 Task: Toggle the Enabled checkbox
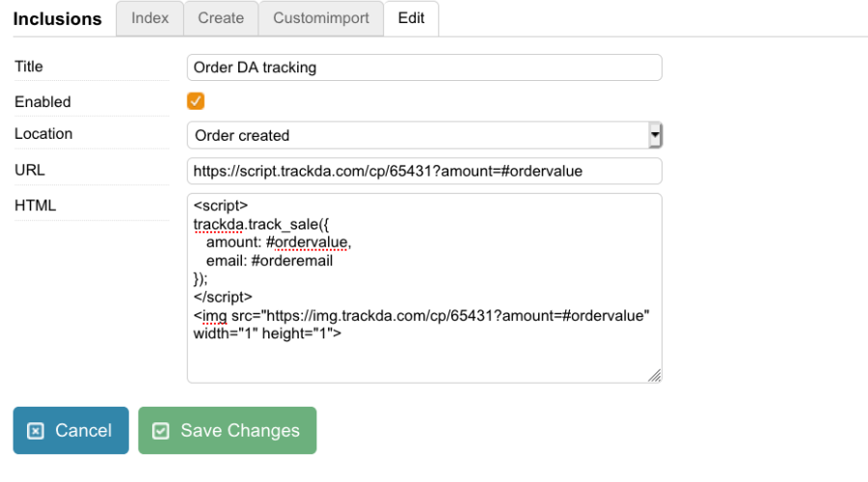click(x=196, y=101)
